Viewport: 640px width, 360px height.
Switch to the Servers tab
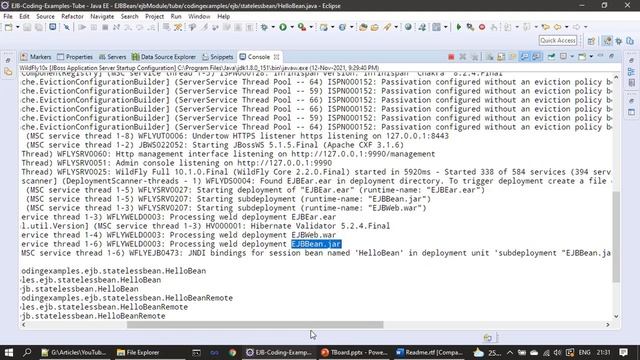point(112,57)
